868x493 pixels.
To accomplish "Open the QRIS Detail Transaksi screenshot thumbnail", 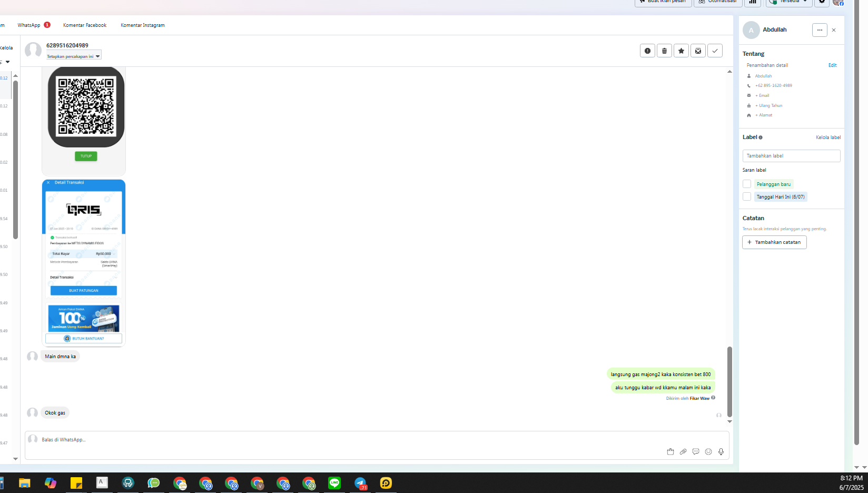I will tap(84, 263).
